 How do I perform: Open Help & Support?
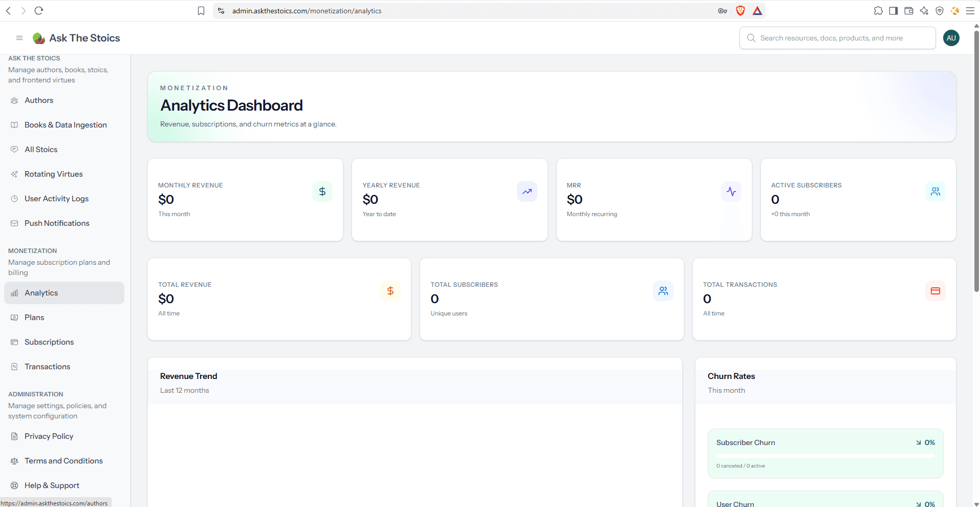[64, 485]
